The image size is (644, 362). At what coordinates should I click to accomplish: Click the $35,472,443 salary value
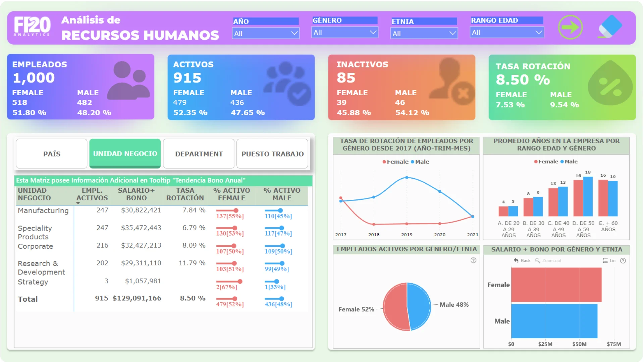pos(141,228)
